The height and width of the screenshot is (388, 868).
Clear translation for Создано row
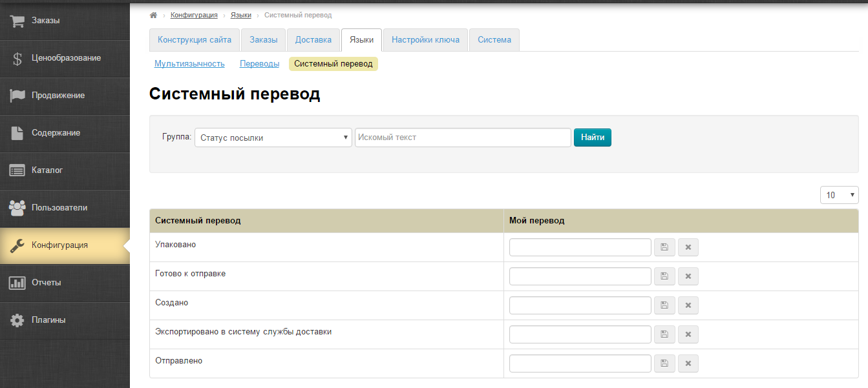[x=688, y=305]
